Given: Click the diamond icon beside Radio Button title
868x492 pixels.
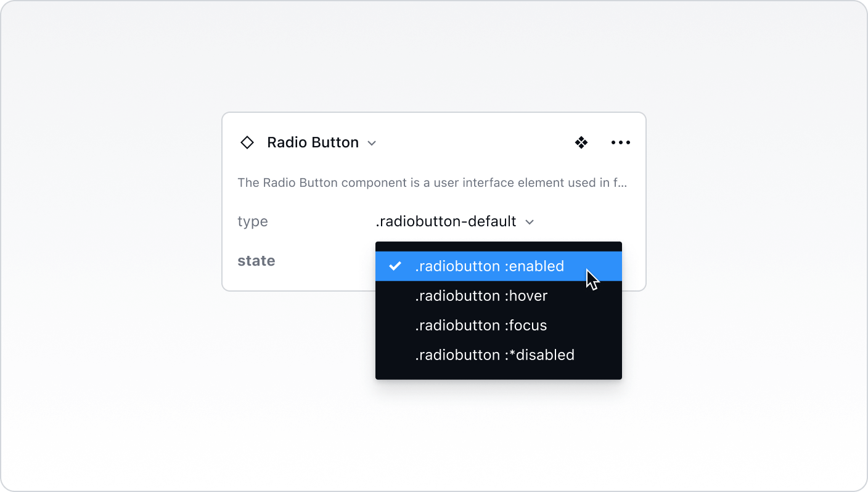Looking at the screenshot, I should point(247,143).
